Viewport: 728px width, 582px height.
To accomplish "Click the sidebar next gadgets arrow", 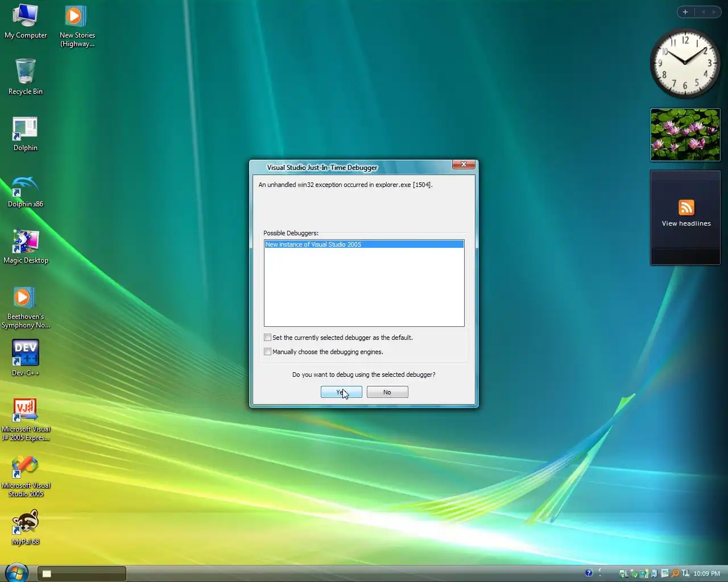I will click(714, 12).
